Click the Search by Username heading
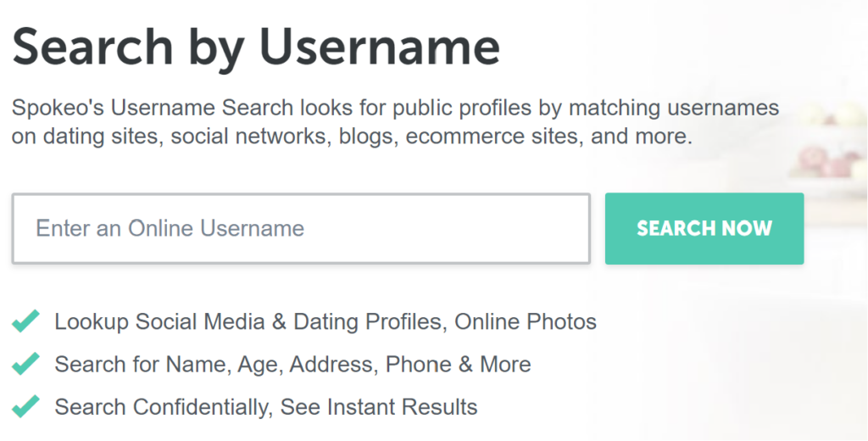868x441 pixels. pyautogui.click(x=255, y=46)
